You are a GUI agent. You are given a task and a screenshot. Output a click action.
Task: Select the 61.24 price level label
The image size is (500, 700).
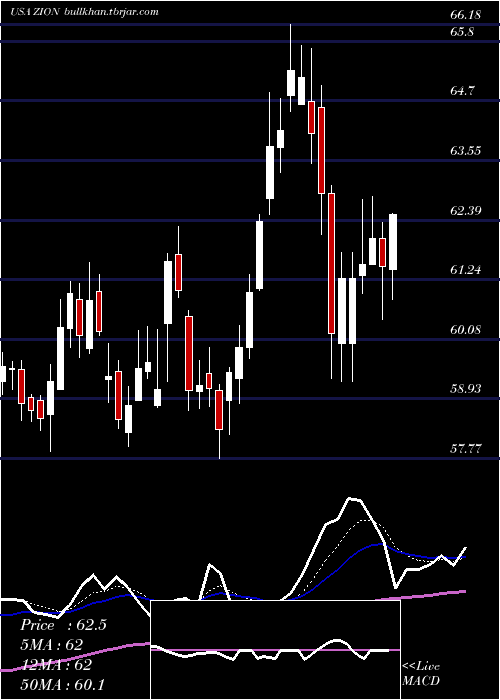tap(466, 269)
